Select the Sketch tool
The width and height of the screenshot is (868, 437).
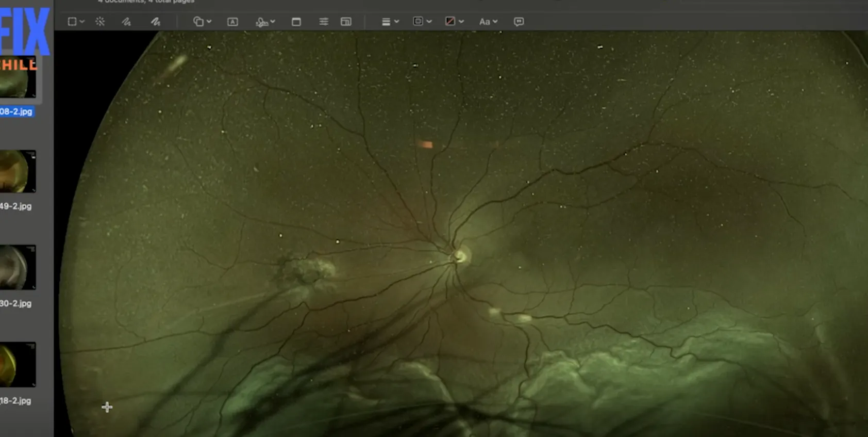[x=126, y=22]
